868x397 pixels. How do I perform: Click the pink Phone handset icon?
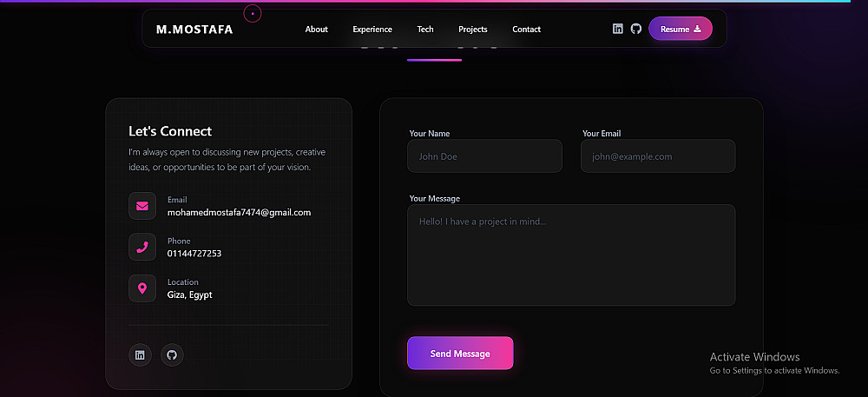coord(142,247)
